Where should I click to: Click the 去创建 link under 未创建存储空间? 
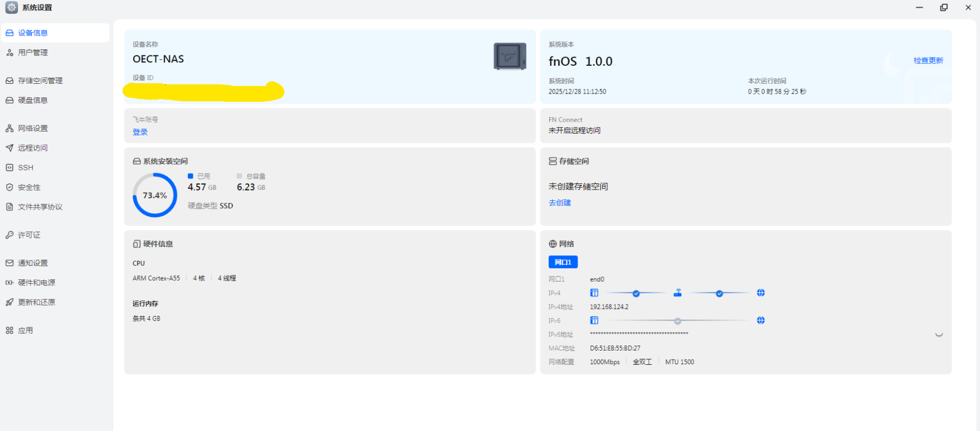pyautogui.click(x=560, y=203)
